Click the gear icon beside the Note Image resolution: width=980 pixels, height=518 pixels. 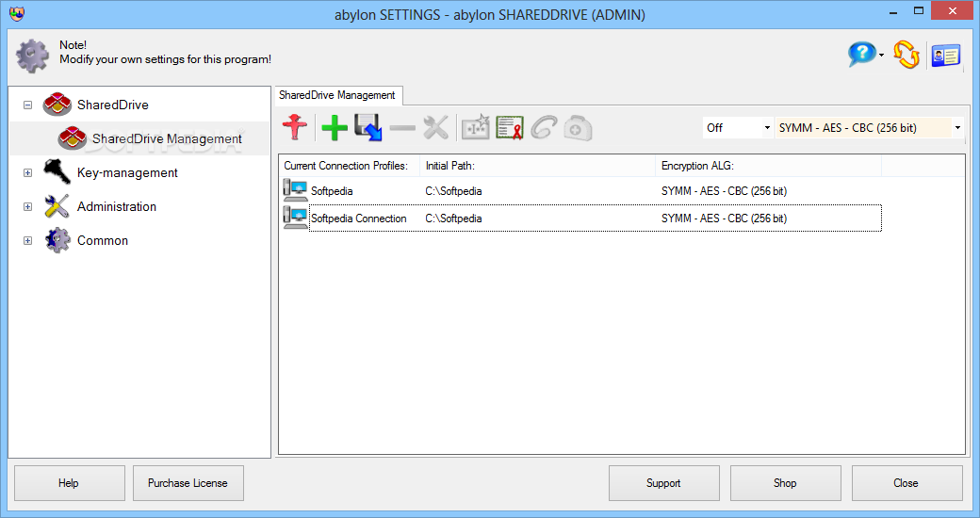(x=32, y=55)
